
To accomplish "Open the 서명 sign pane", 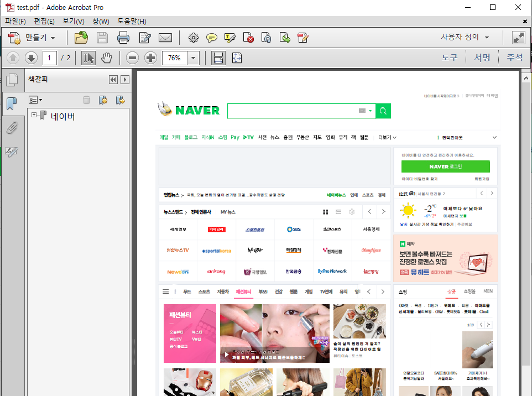I will click(482, 58).
